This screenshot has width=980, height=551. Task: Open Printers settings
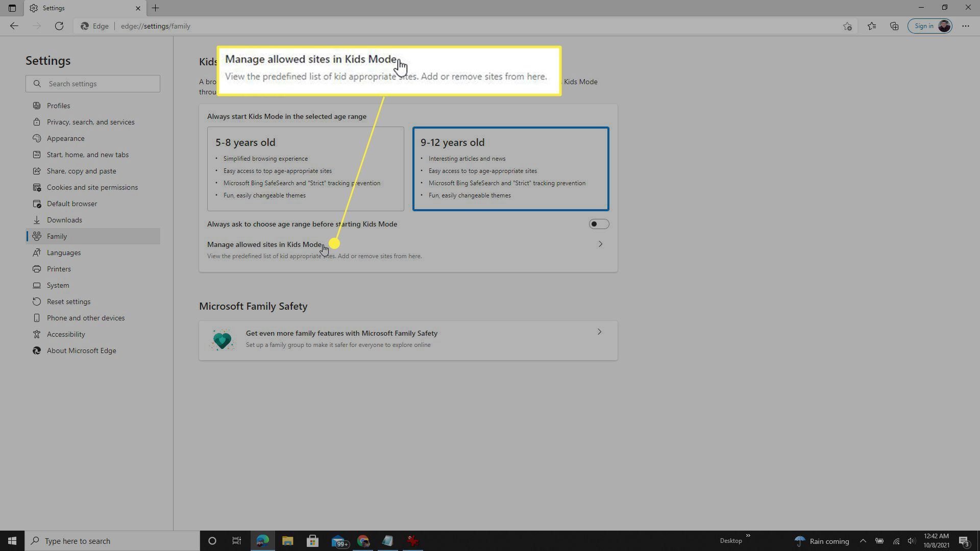[x=93, y=269]
